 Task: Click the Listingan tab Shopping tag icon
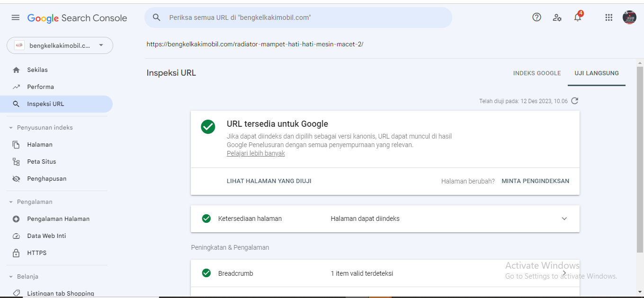(x=17, y=293)
